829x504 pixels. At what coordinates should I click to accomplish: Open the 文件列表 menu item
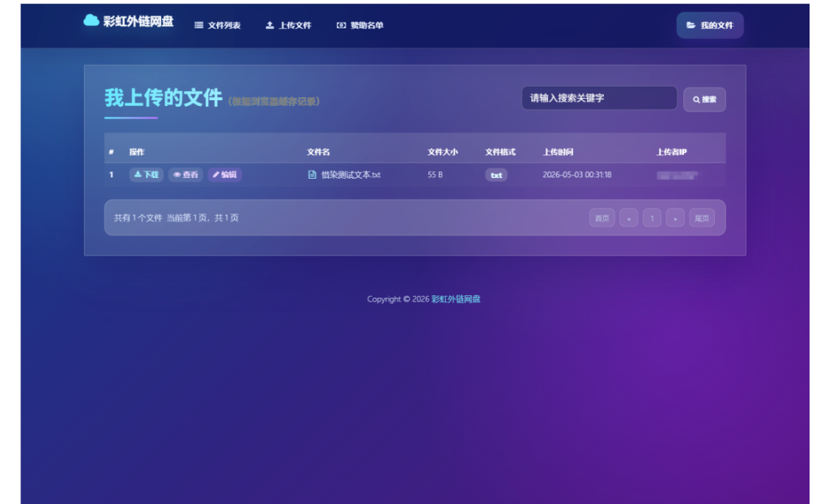[x=217, y=25]
